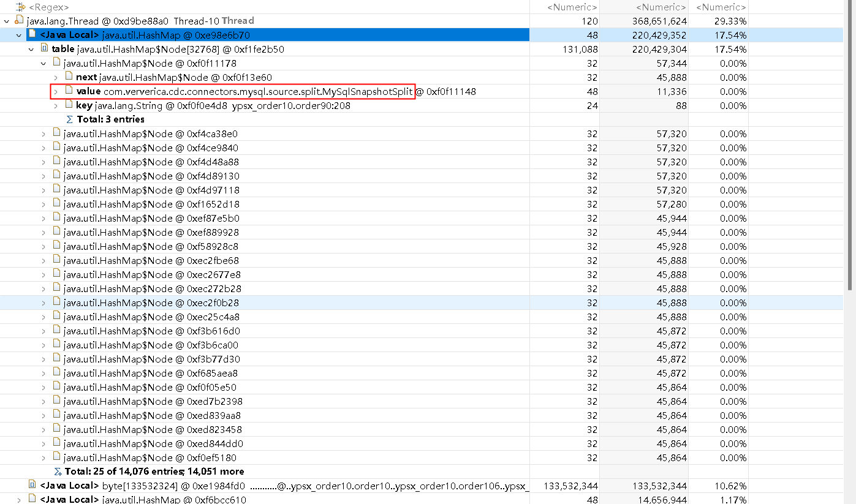Image resolution: width=856 pixels, height=504 pixels.
Task: Click retained heap value 57,280
Action: 672,205
